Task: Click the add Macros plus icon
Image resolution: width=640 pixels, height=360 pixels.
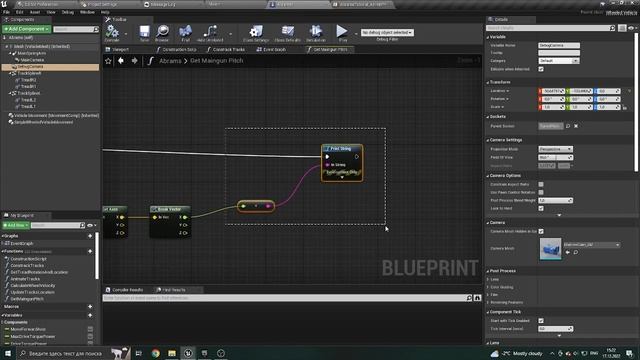Action: (x=90, y=307)
